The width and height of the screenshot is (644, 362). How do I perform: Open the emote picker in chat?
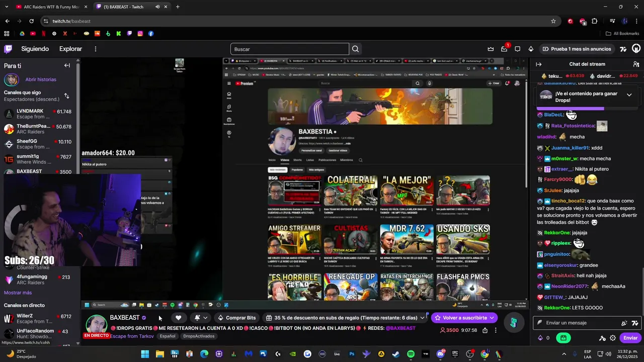(x=635, y=323)
